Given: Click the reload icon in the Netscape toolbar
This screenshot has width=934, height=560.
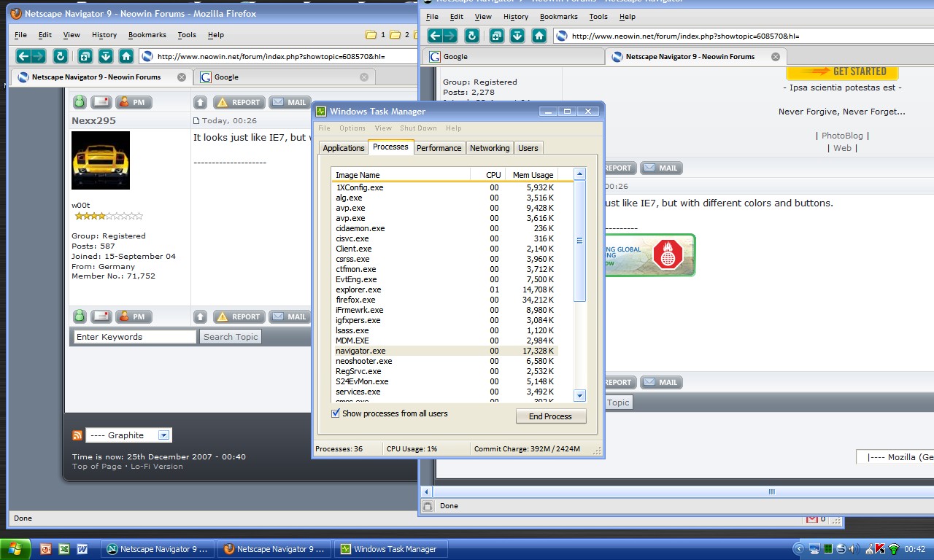Looking at the screenshot, I should (472, 36).
